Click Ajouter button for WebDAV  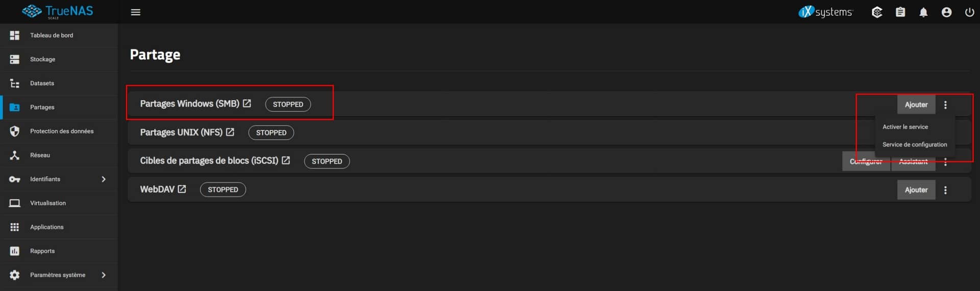(x=916, y=190)
